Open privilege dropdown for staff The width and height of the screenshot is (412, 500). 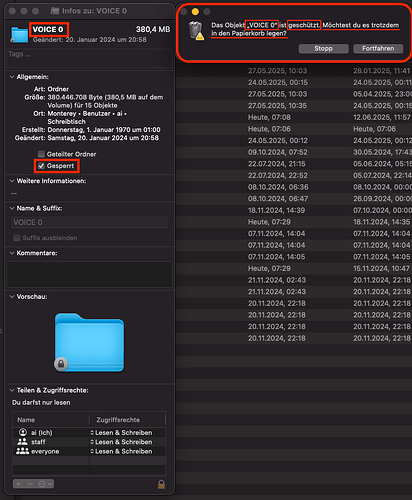[x=121, y=442]
